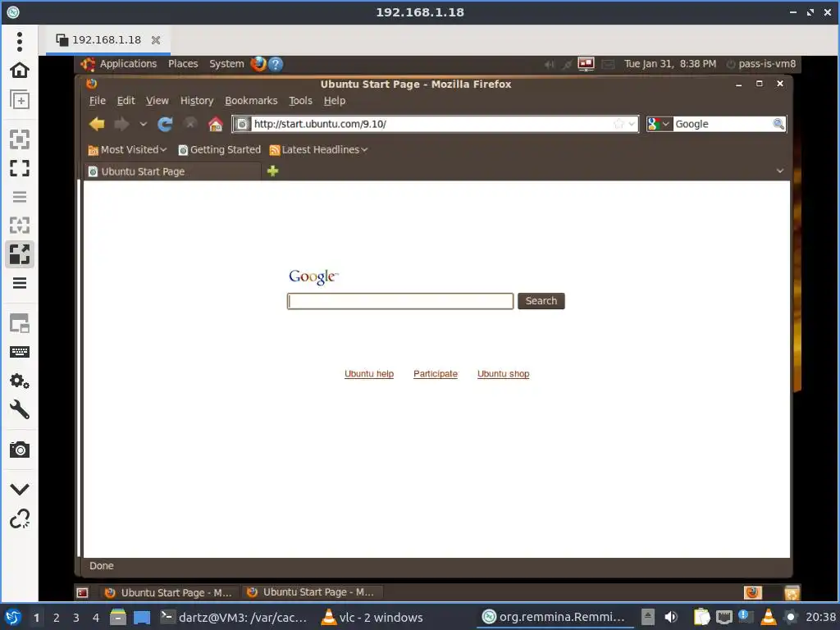Go to Firefox home page icon

[x=216, y=125]
